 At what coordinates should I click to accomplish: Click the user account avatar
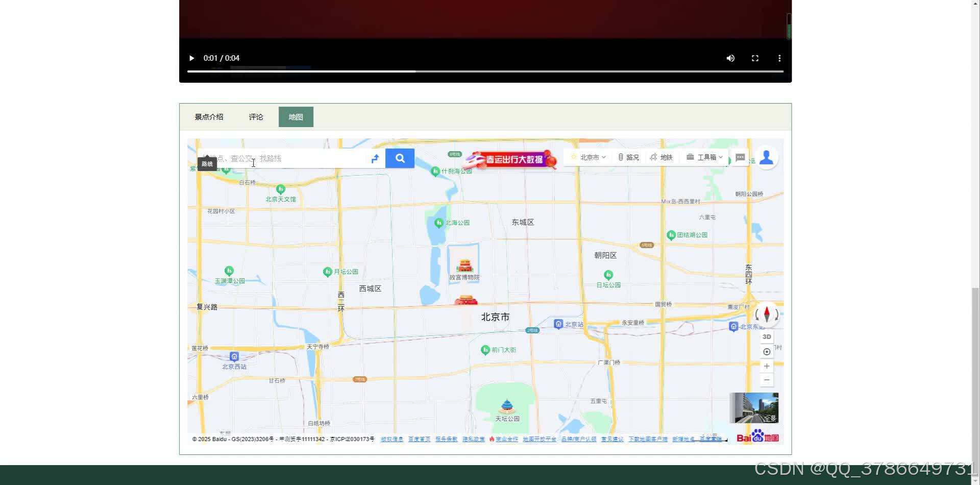click(x=766, y=157)
